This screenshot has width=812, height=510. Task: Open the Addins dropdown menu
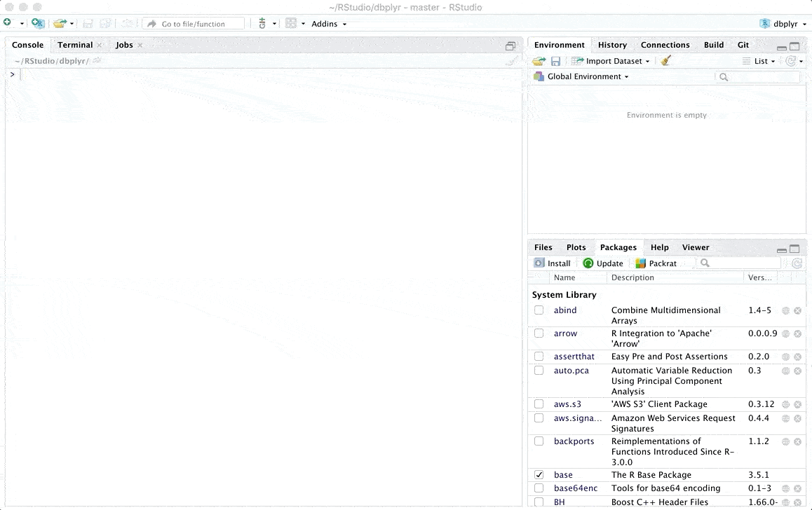point(329,24)
